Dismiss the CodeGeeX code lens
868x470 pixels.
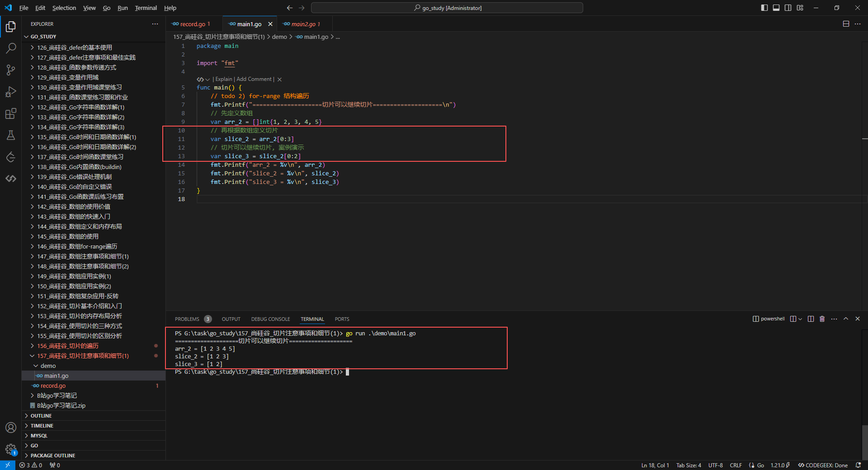coord(279,80)
